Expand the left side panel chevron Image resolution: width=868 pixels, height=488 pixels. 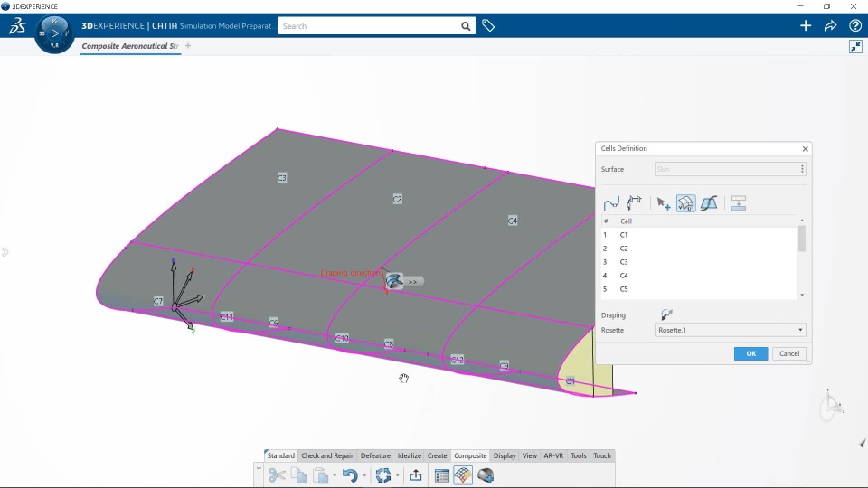(x=5, y=252)
